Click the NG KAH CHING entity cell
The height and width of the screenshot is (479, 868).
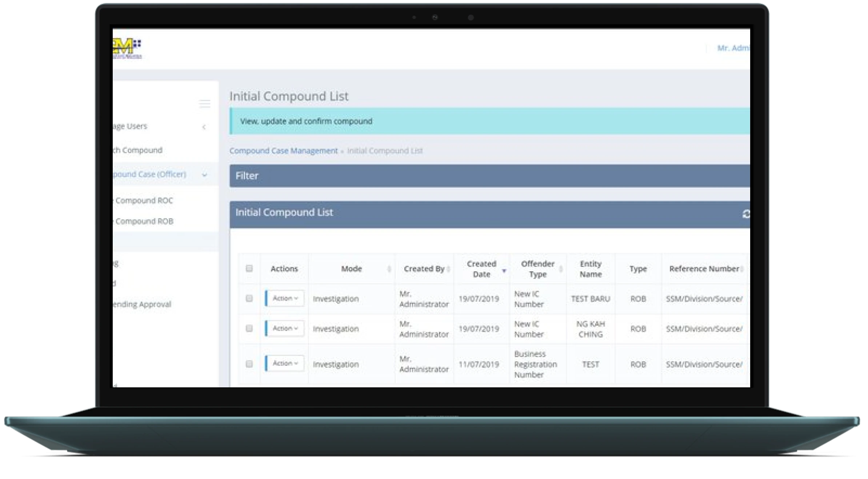591,329
